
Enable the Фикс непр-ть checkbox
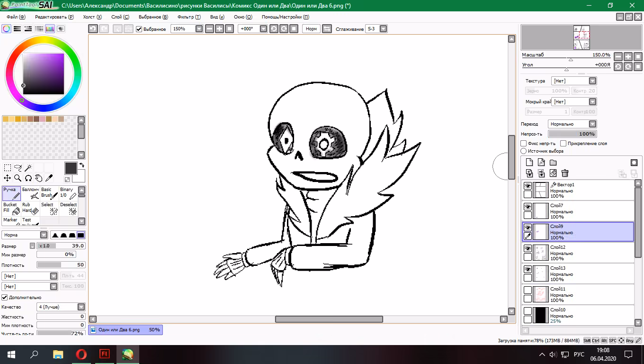[x=524, y=143]
